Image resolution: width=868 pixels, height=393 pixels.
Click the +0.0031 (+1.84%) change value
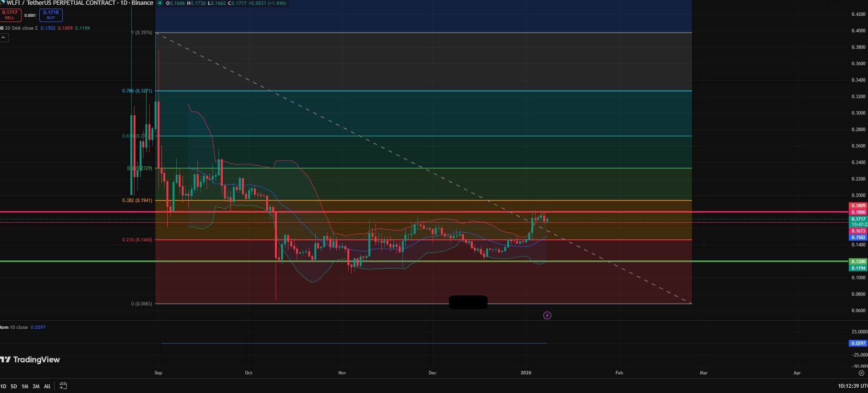pos(267,3)
